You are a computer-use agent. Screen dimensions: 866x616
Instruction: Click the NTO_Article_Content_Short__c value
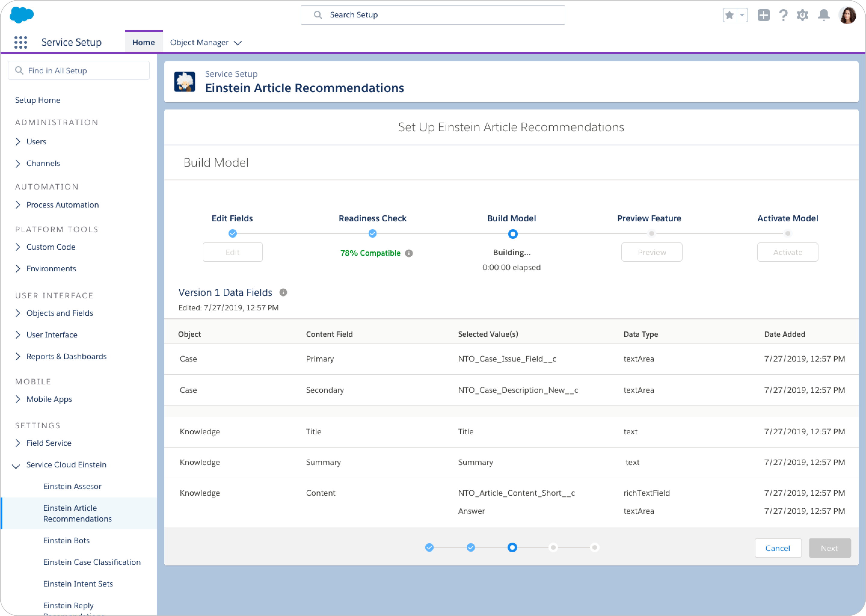click(x=516, y=493)
